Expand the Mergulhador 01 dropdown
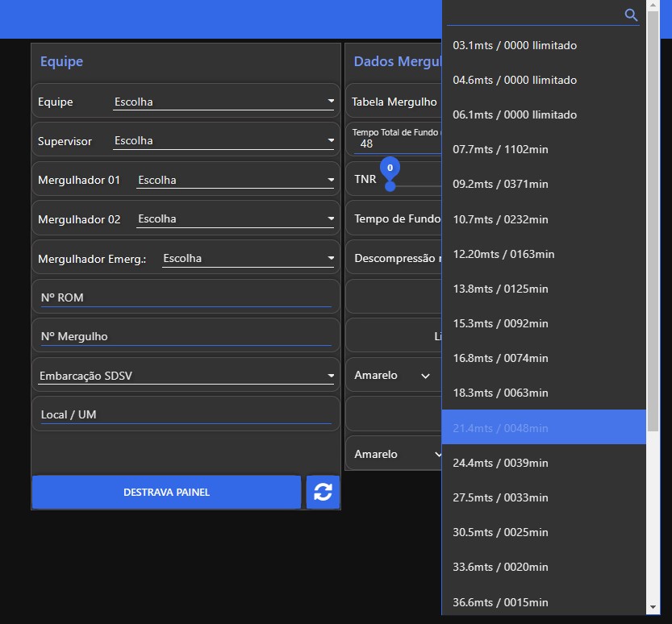 235,180
